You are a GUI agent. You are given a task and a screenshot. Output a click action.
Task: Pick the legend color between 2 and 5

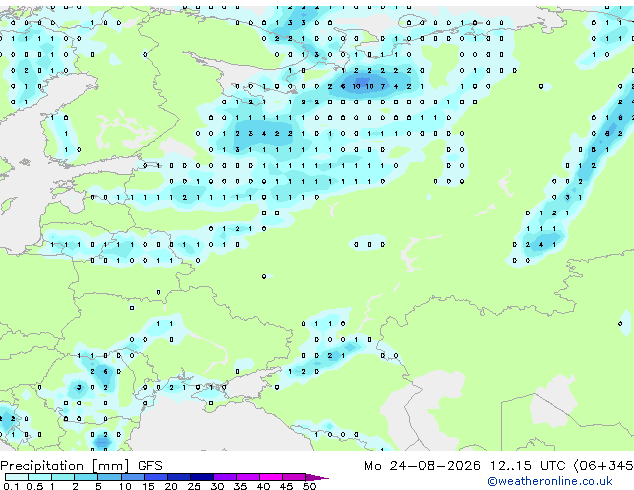86,477
